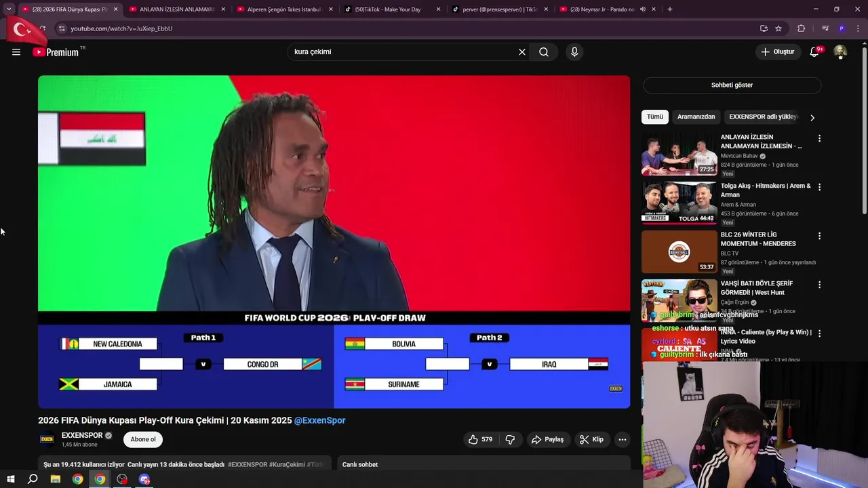Open options for VAHŞİ BATI video

(x=819, y=285)
